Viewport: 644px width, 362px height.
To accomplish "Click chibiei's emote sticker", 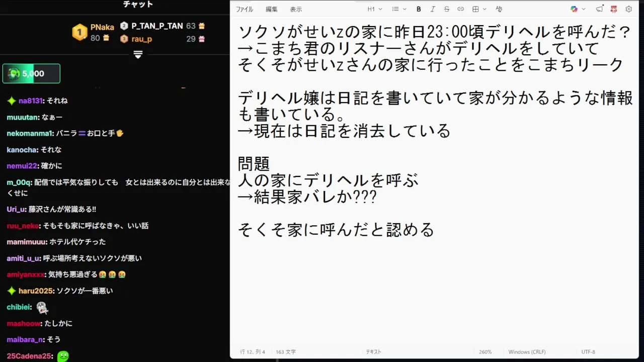I will [43, 308].
